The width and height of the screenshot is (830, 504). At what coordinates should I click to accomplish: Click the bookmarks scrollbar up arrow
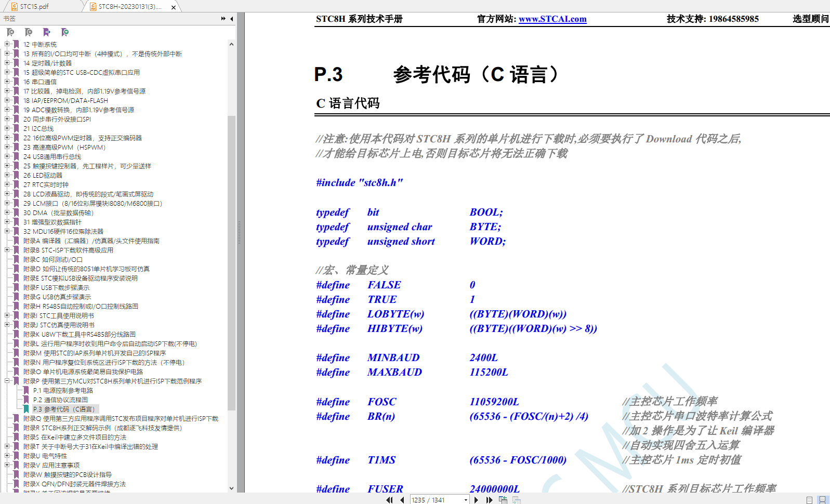[231, 44]
